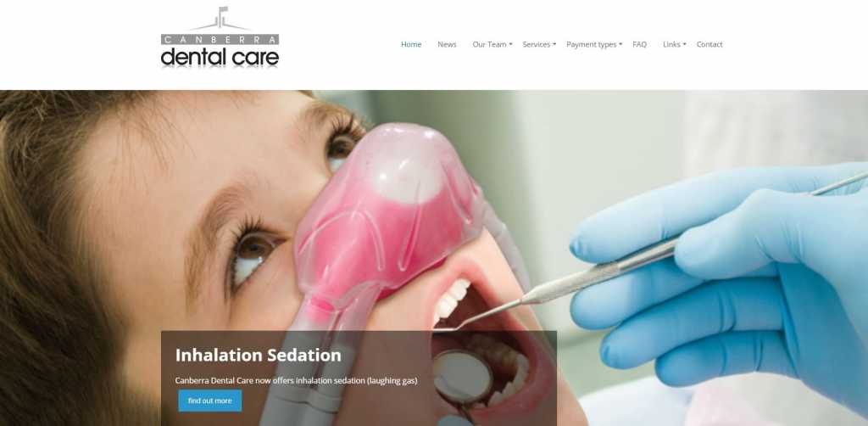Click the pink nasal mask in the hero image
The width and height of the screenshot is (868, 426).
[x=387, y=216]
